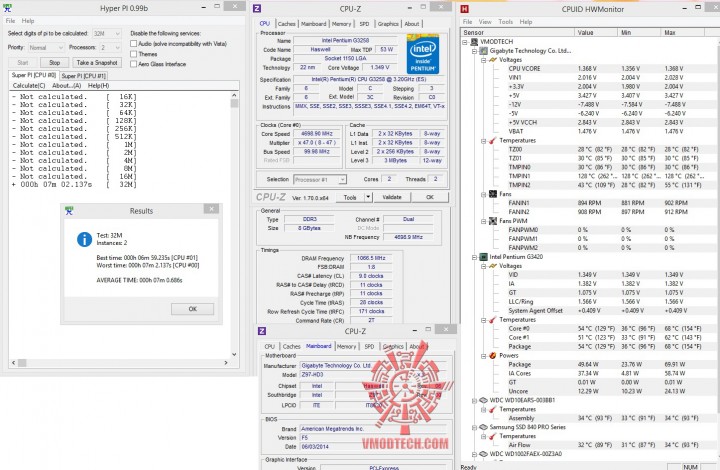720x470 pixels.
Task: Collapse the Intel Pentium G3420 tree node
Action: pos(474,257)
